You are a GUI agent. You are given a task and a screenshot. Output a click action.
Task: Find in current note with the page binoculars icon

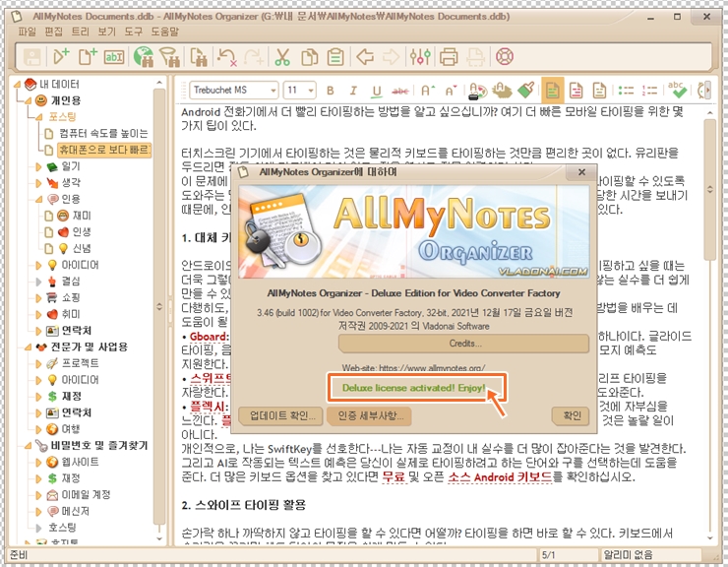click(199, 57)
